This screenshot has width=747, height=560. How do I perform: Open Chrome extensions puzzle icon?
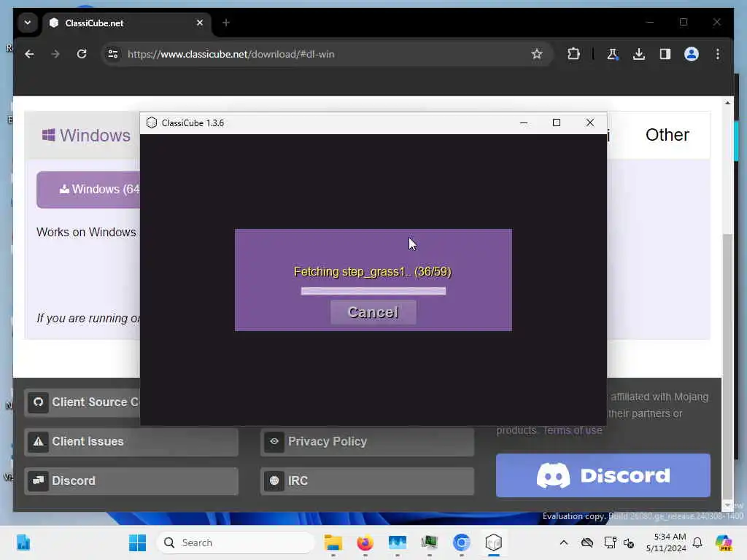pyautogui.click(x=573, y=54)
